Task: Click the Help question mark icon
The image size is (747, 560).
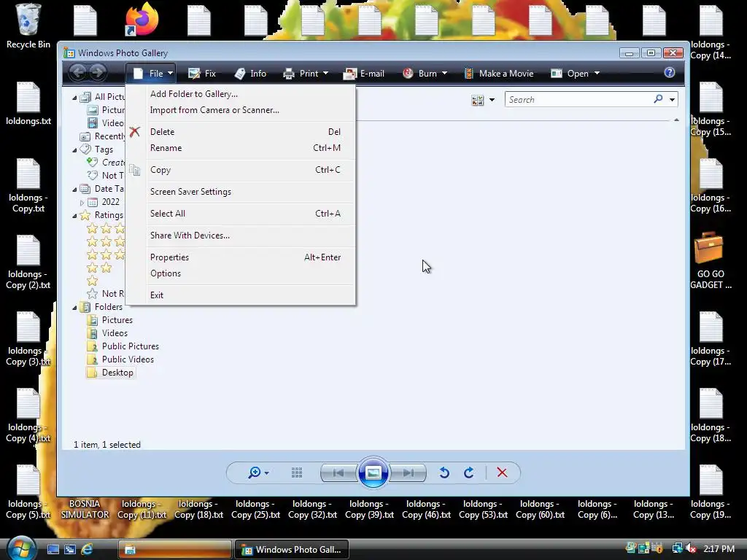Action: tap(670, 72)
